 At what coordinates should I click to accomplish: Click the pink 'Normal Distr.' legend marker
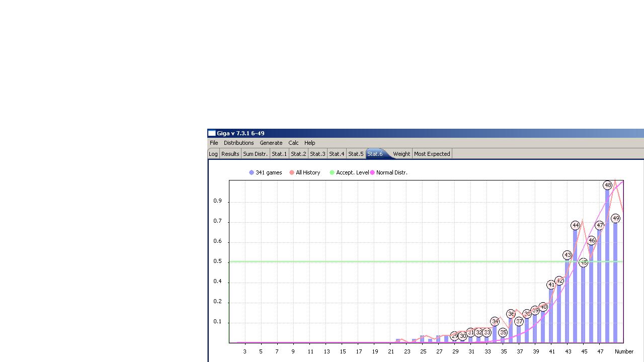click(x=372, y=172)
